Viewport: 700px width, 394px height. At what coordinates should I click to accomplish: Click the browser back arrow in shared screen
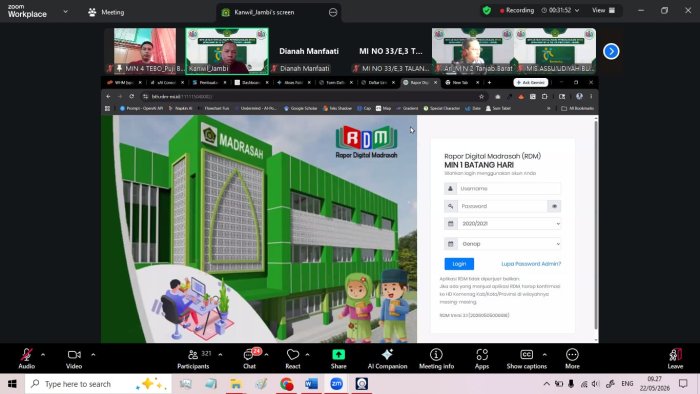tap(108, 96)
